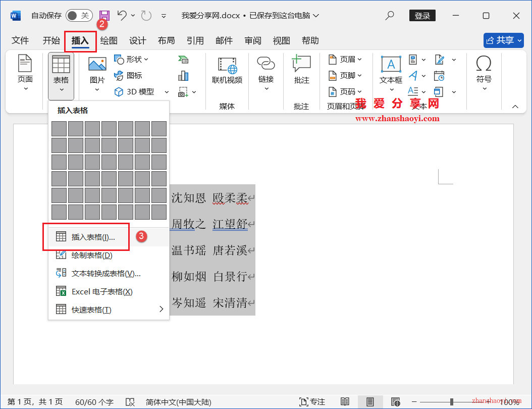
Task: Click the 第 1 页, 共 1 页 page indicator
Action: pos(35,402)
